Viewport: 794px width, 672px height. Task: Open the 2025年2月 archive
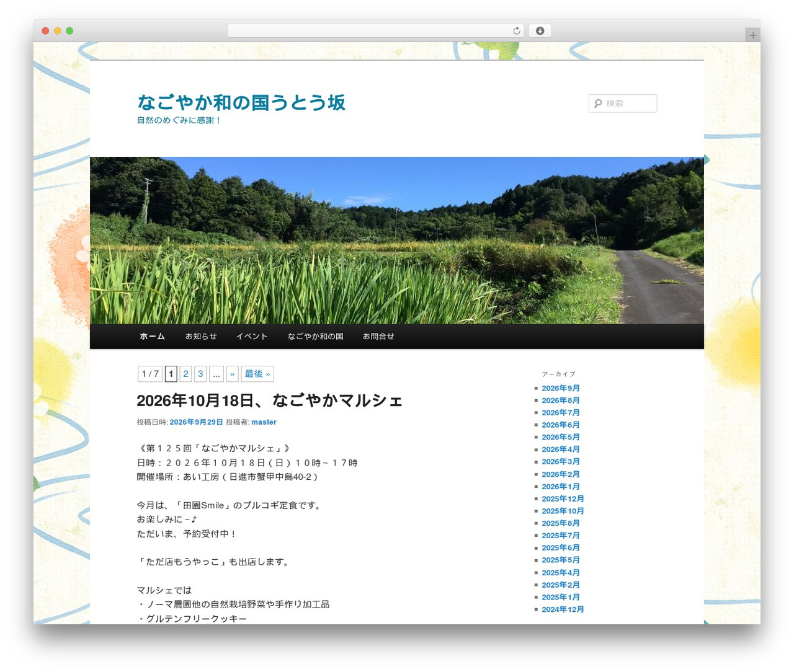click(561, 585)
